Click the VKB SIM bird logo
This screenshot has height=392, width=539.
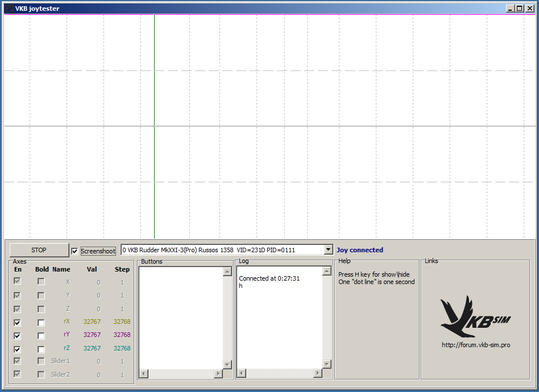[475, 317]
